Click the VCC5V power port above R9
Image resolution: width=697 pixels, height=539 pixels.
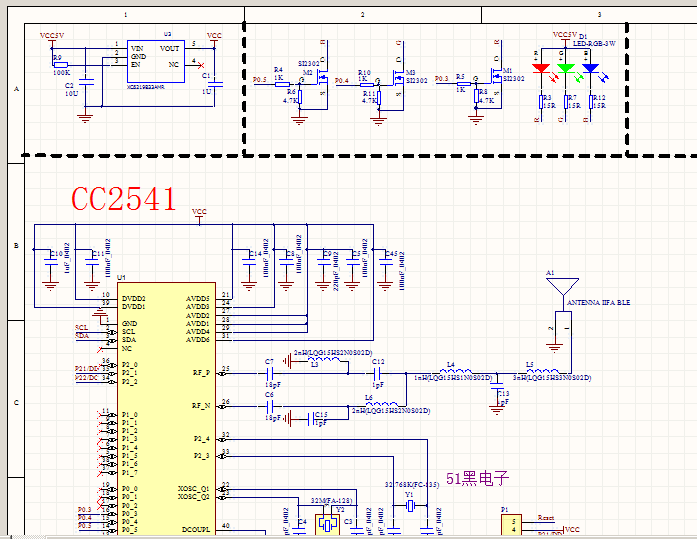[52, 39]
